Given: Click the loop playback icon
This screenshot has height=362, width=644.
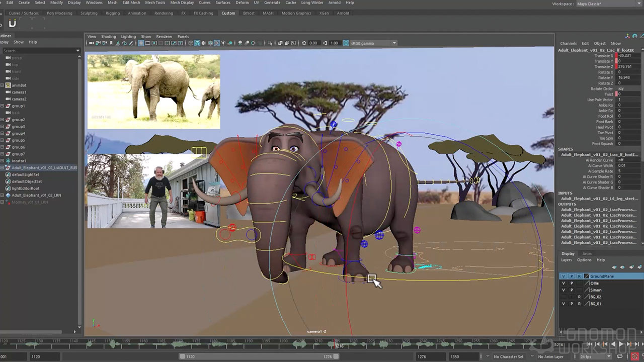Looking at the screenshot, I should (x=620, y=356).
